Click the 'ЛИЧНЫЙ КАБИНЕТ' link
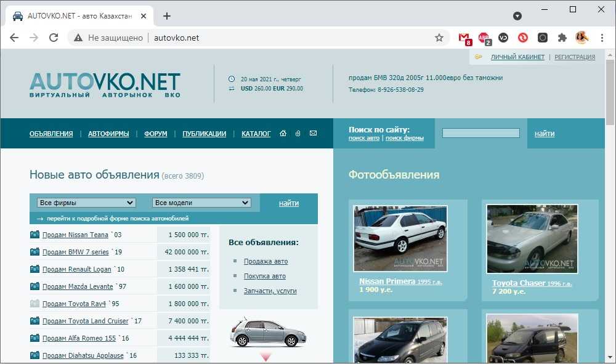This screenshot has height=364, width=616. [x=517, y=57]
